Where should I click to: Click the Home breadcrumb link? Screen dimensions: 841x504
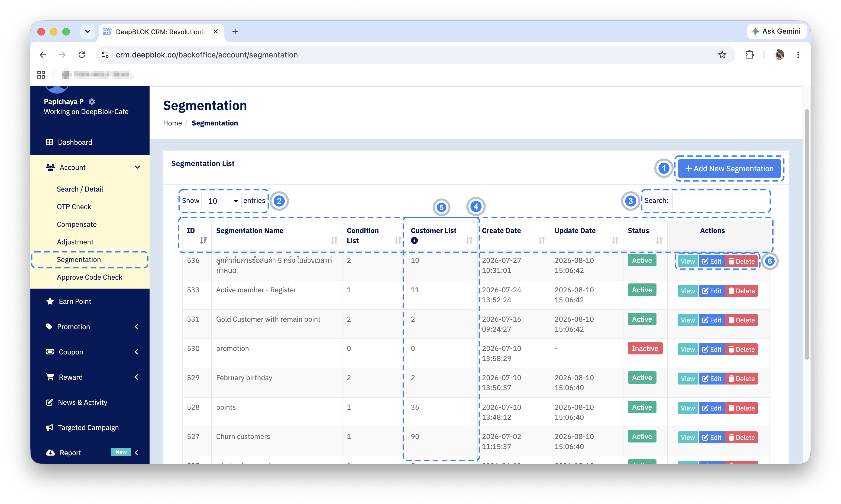click(173, 123)
